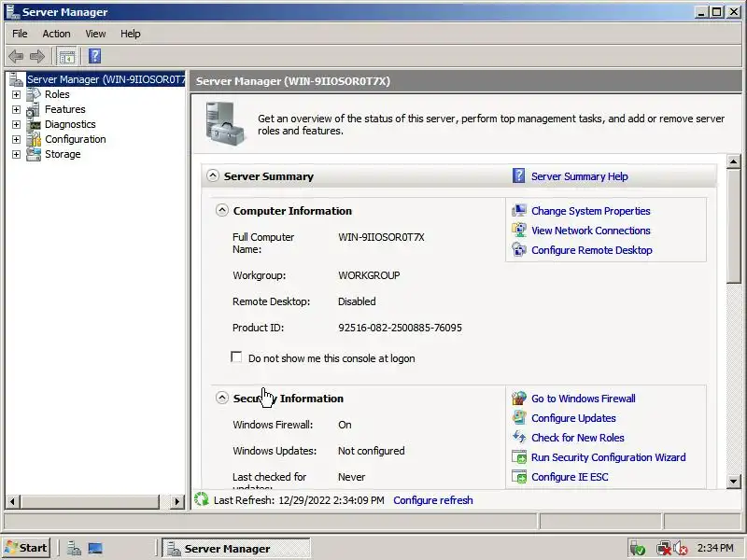Open the Action menu
This screenshot has width=747, height=560.
click(x=56, y=34)
